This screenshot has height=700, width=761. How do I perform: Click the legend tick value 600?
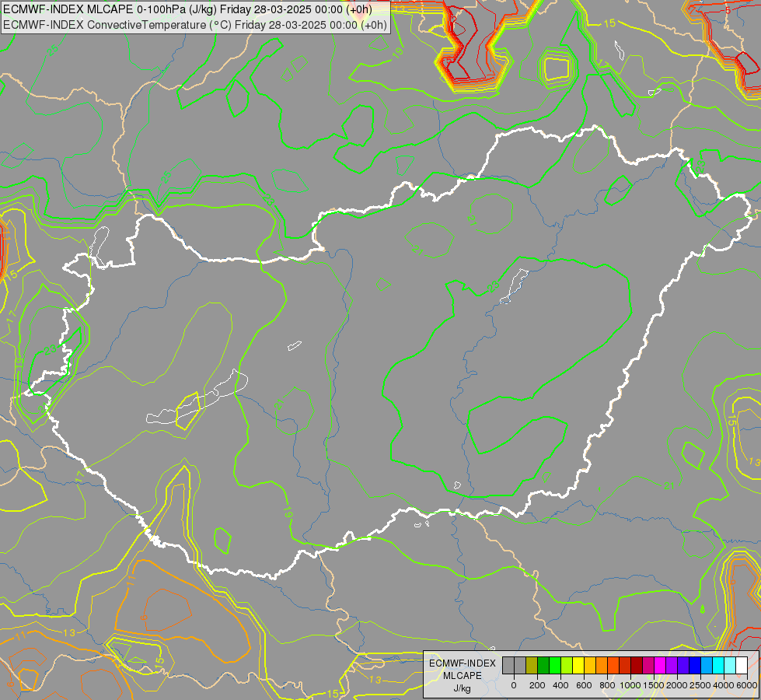(584, 685)
